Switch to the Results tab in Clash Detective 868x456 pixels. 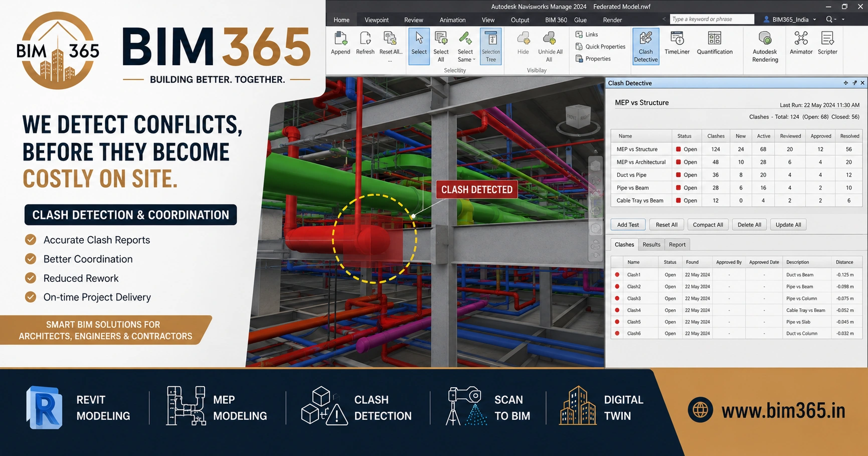coord(651,244)
